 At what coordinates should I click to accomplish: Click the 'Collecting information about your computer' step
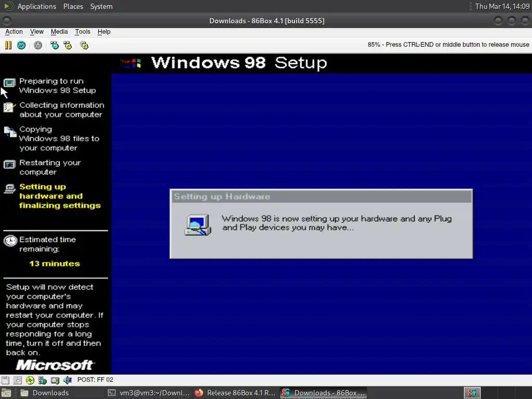pos(62,110)
